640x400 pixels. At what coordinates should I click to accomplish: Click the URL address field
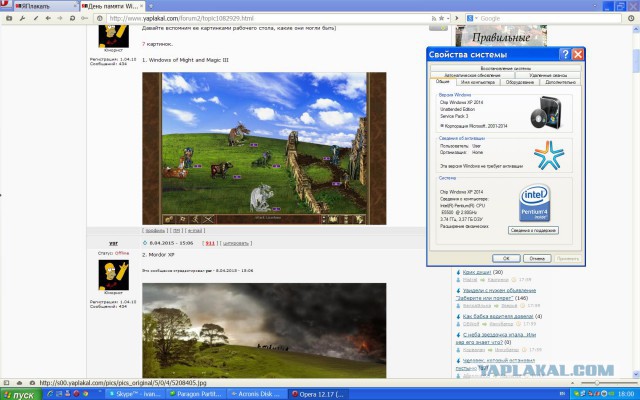[x=267, y=18]
